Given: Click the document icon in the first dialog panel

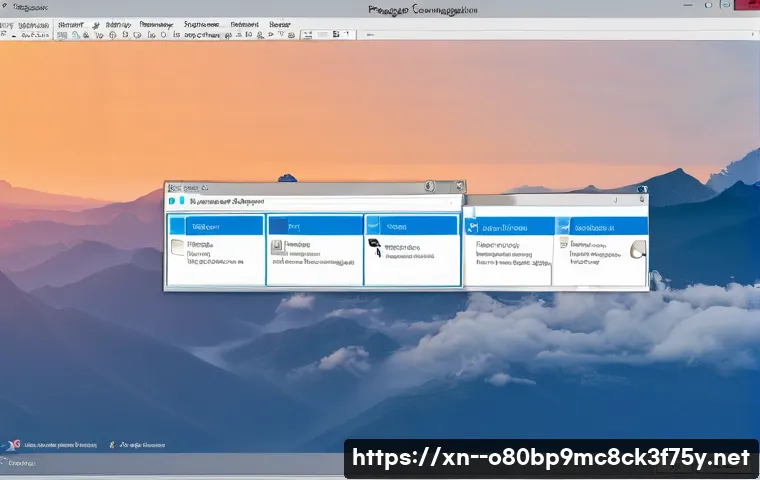Looking at the screenshot, I should [177, 247].
